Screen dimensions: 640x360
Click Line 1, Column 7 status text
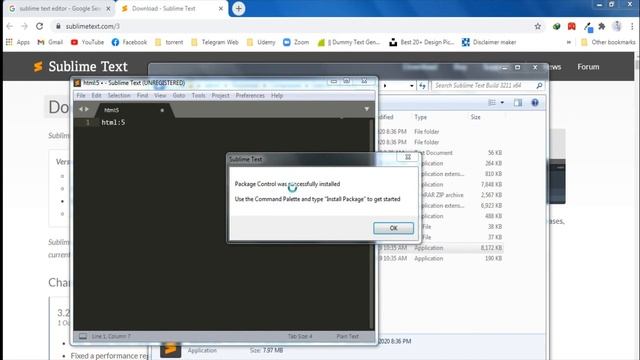pos(111,336)
